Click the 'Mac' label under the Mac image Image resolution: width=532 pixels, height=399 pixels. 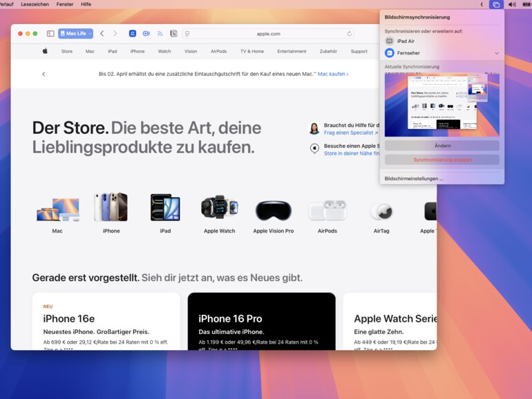pyautogui.click(x=57, y=231)
